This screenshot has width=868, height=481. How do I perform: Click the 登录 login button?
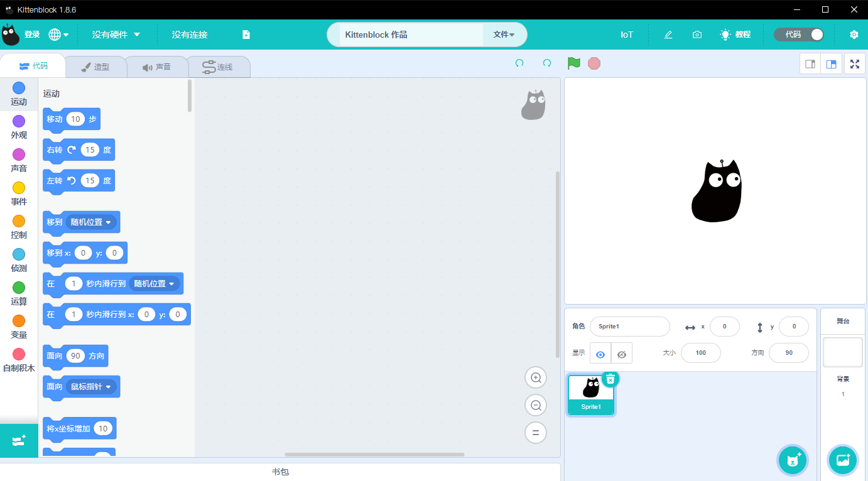pyautogui.click(x=31, y=35)
